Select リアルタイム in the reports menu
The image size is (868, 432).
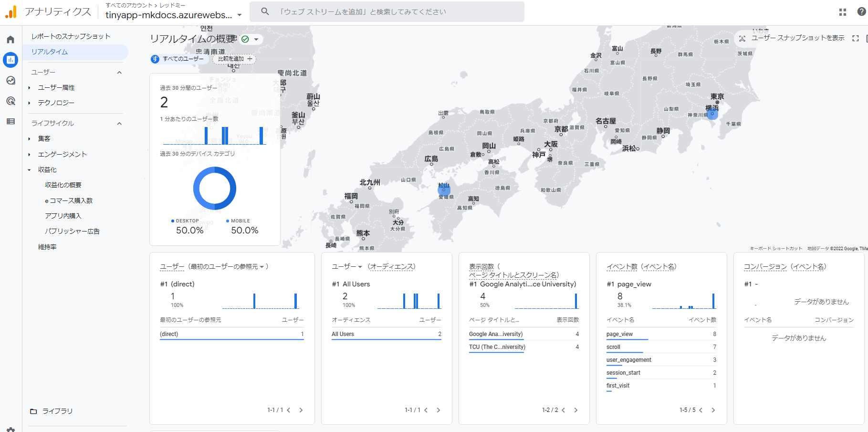(x=50, y=52)
